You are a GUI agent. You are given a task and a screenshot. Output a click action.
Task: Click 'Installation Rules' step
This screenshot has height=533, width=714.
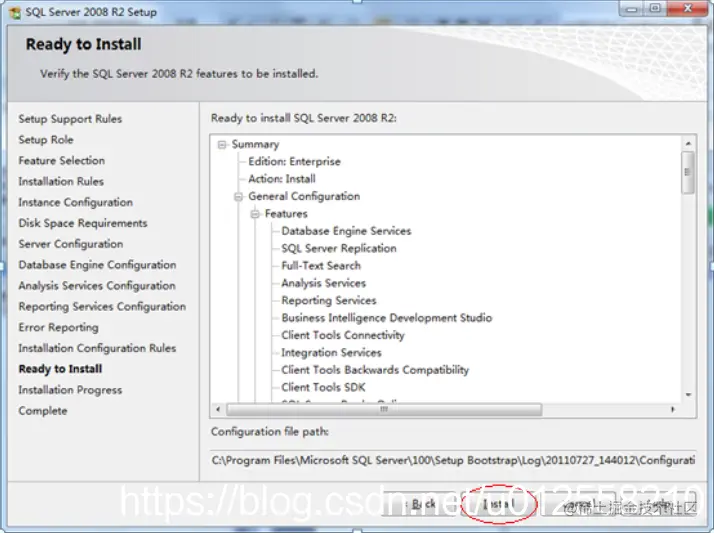pos(61,182)
